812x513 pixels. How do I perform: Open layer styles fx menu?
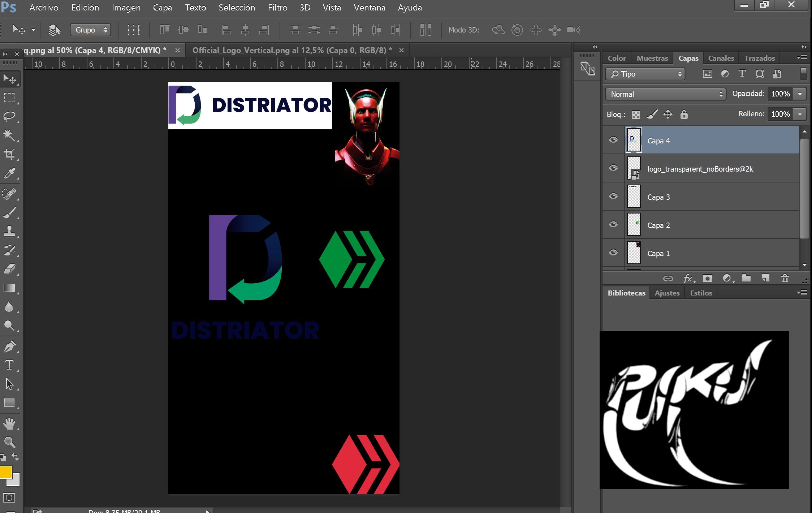[x=688, y=278]
